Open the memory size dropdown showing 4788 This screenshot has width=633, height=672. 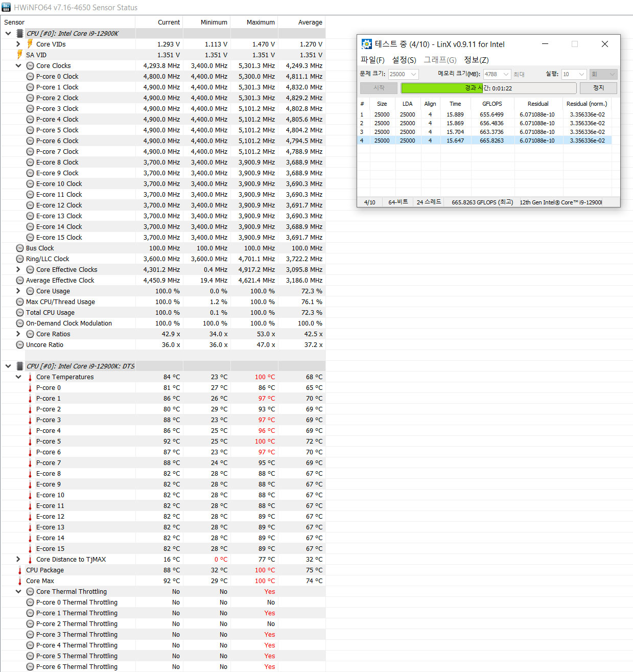(x=497, y=74)
